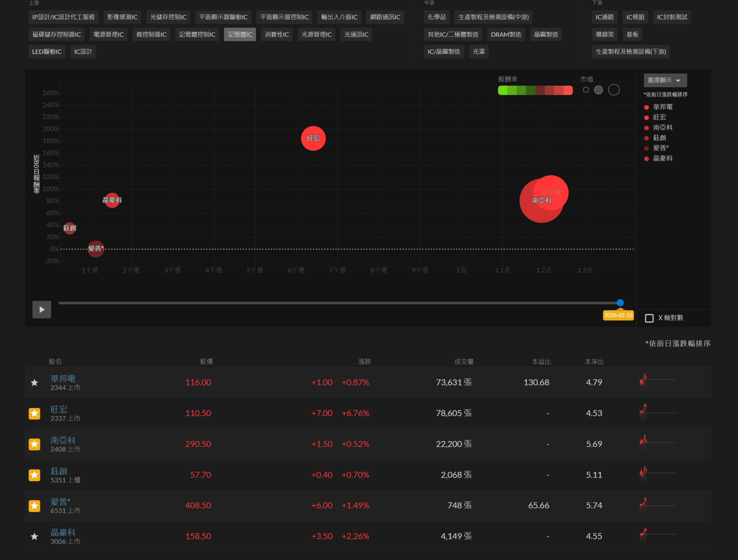Screen dimensions: 738x560
Task: Play the bubble chart timeline animation
Action: pyautogui.click(x=42, y=310)
